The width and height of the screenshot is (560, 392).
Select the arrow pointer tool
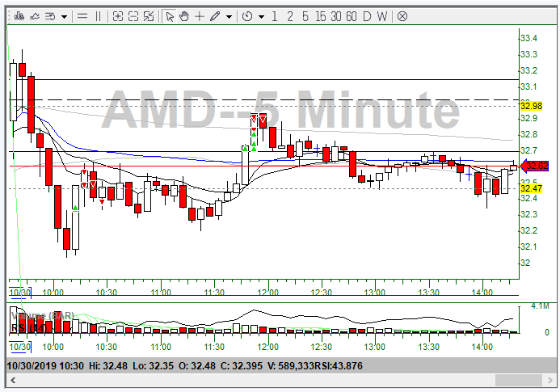[170, 16]
